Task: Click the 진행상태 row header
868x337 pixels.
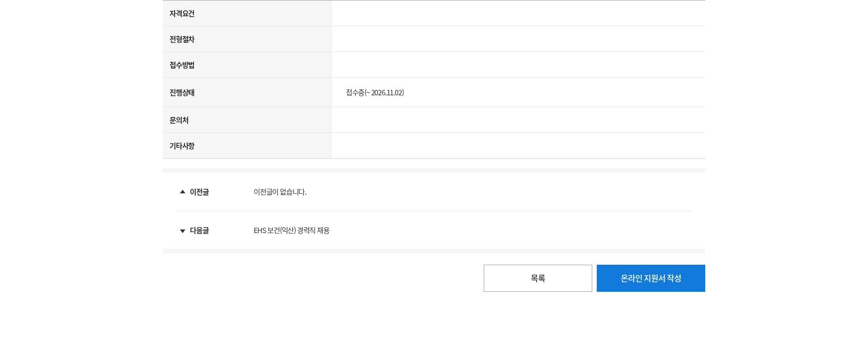Action: [247, 92]
